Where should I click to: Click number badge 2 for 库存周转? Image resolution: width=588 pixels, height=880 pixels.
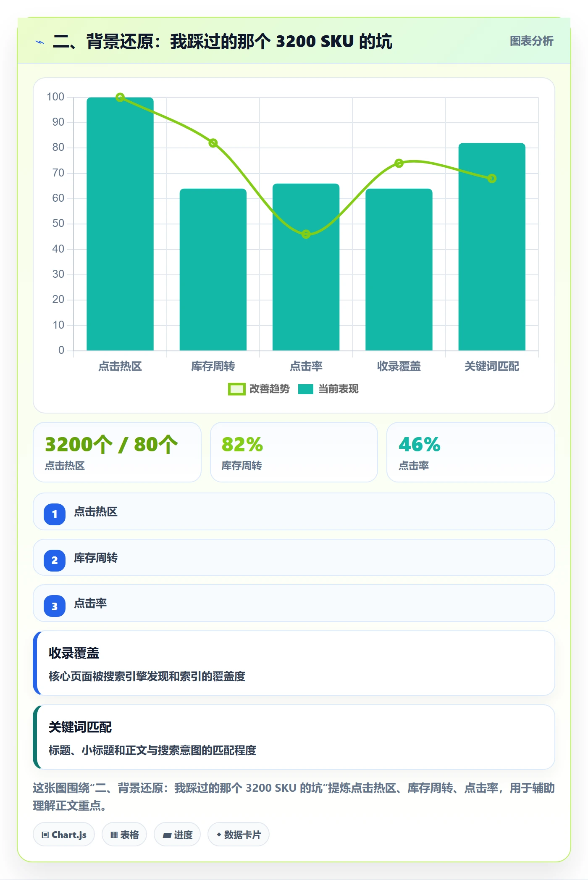(x=55, y=560)
